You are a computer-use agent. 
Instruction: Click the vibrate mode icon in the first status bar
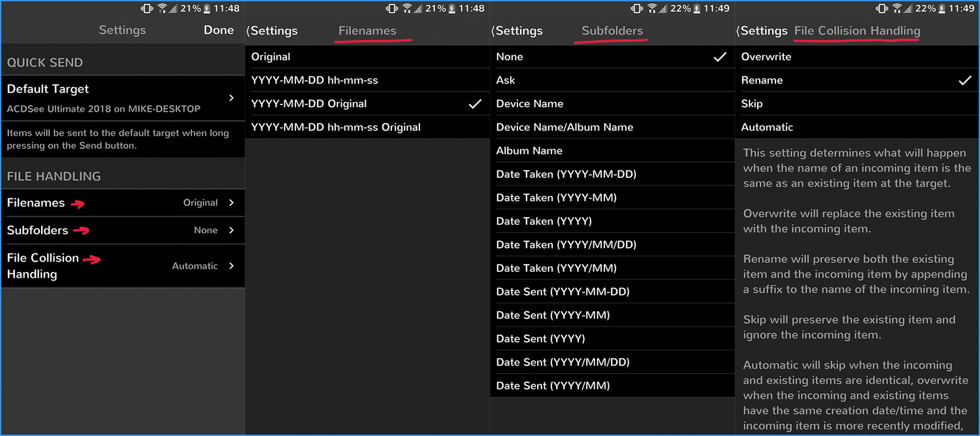pos(148,8)
